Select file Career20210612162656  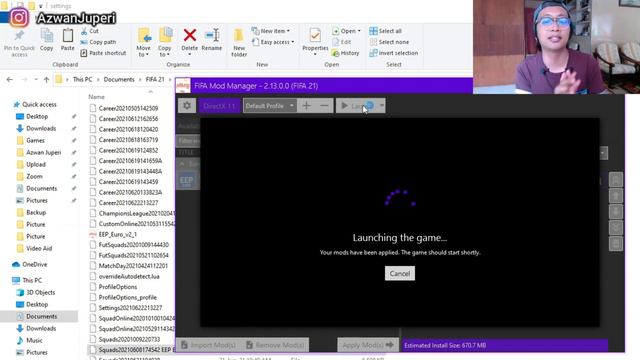click(128, 119)
